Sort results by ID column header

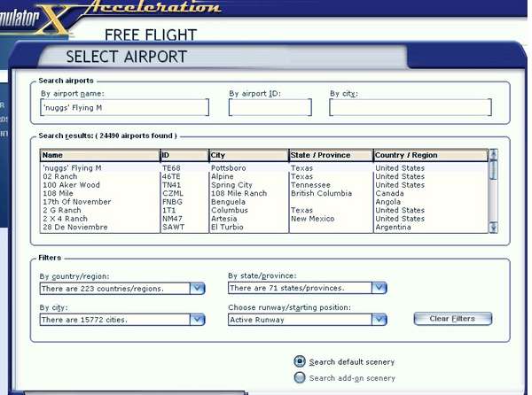click(184, 155)
